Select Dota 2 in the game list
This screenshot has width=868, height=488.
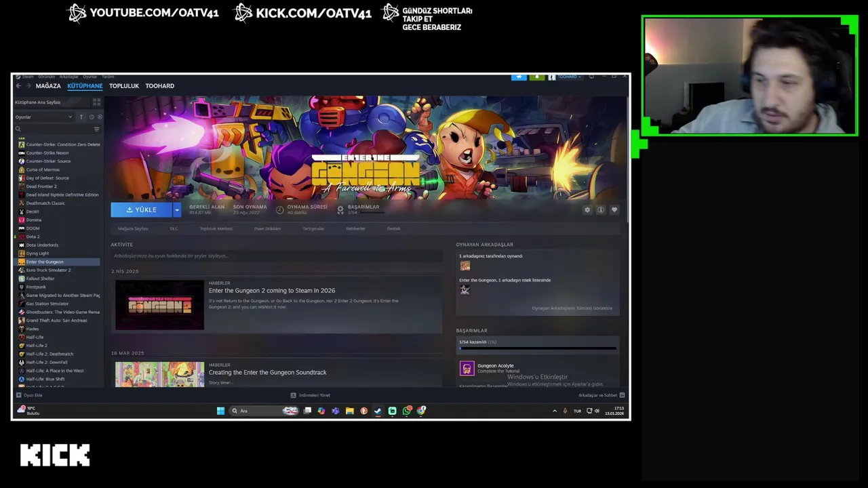(x=33, y=237)
